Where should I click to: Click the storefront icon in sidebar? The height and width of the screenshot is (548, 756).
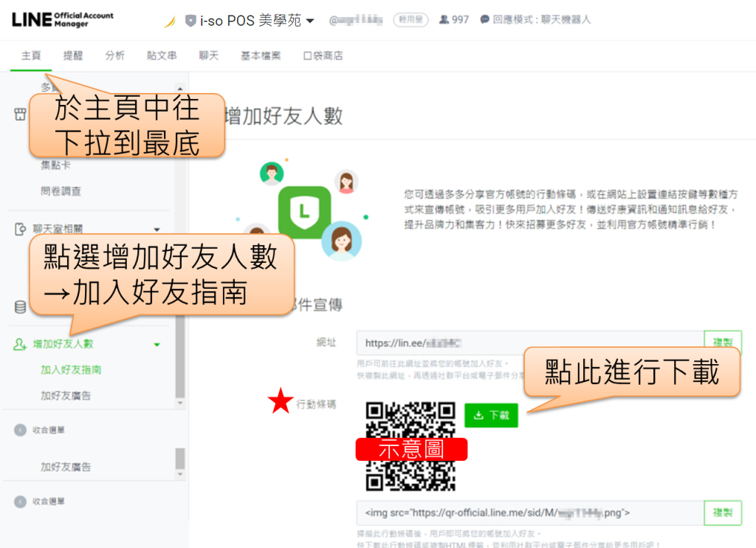20,114
